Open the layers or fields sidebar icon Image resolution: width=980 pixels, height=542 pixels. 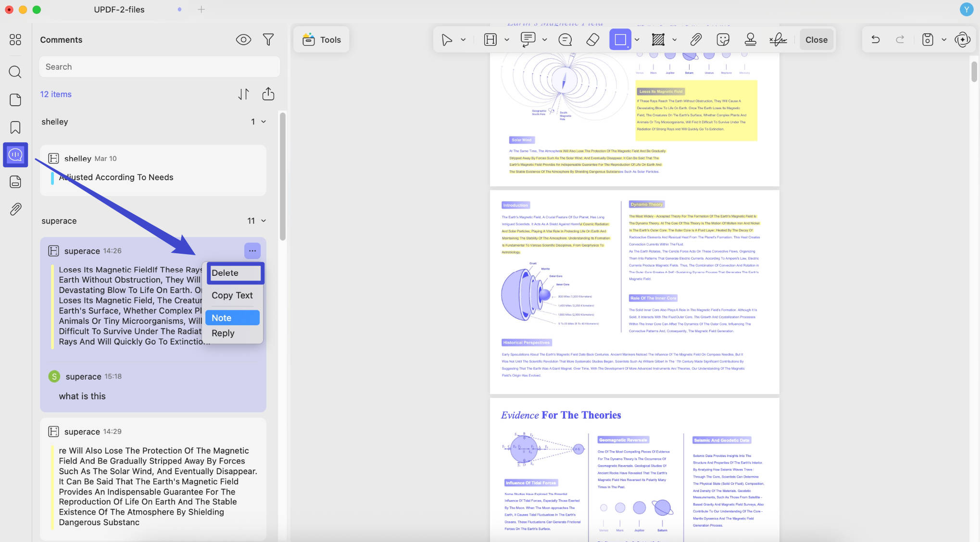tap(15, 182)
